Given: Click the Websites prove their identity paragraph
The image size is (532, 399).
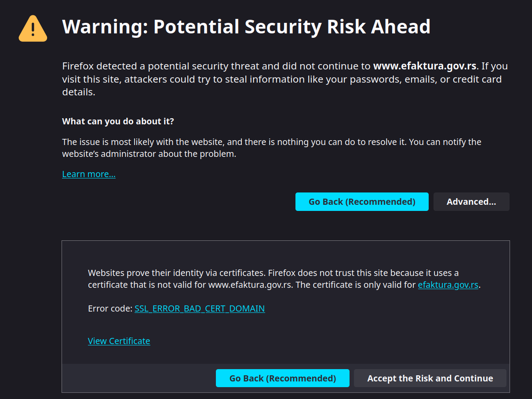Looking at the screenshot, I should coord(284,279).
